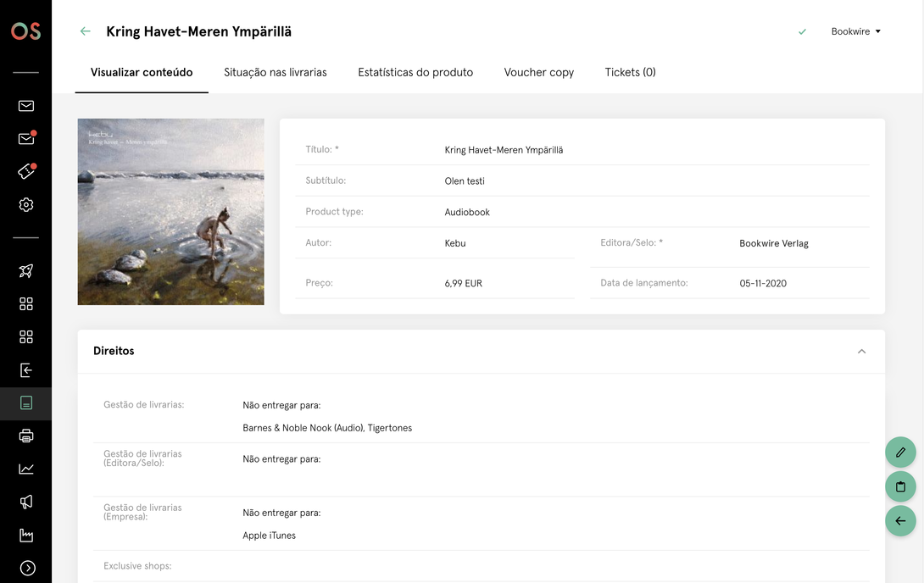Click the floating clipboard button
924x583 pixels.
click(900, 486)
